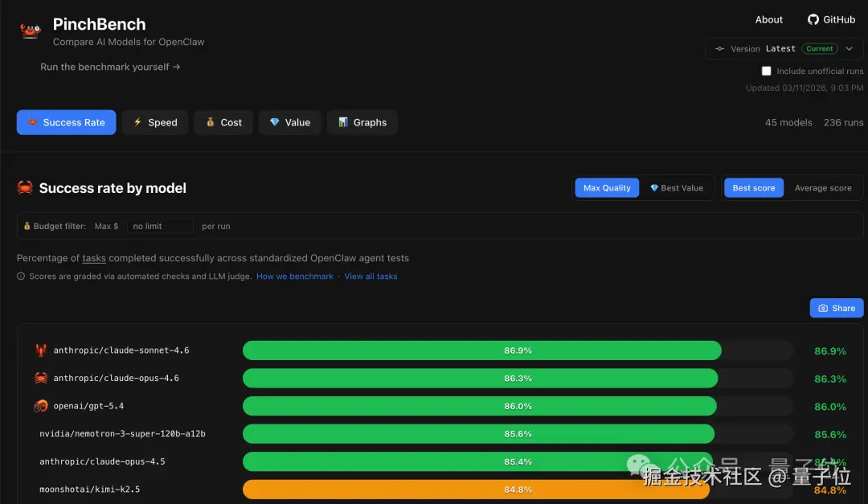
Task: Expand the Version dropdown chevron
Action: (x=850, y=49)
